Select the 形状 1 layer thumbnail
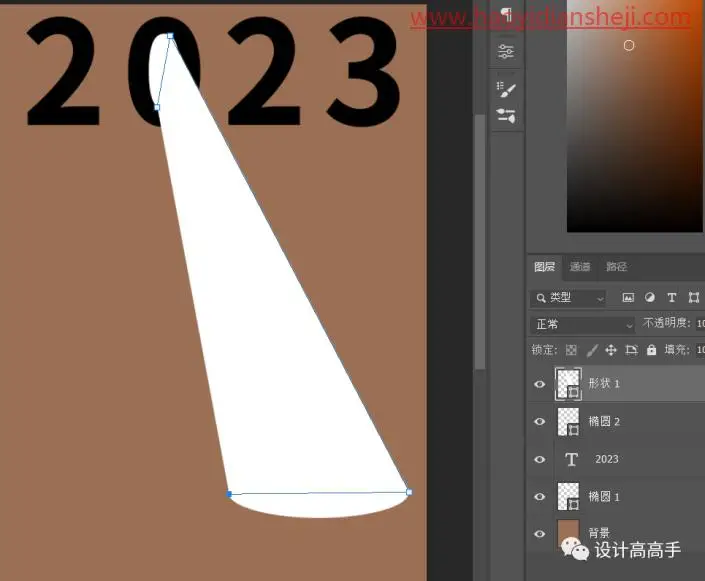 [x=568, y=384]
